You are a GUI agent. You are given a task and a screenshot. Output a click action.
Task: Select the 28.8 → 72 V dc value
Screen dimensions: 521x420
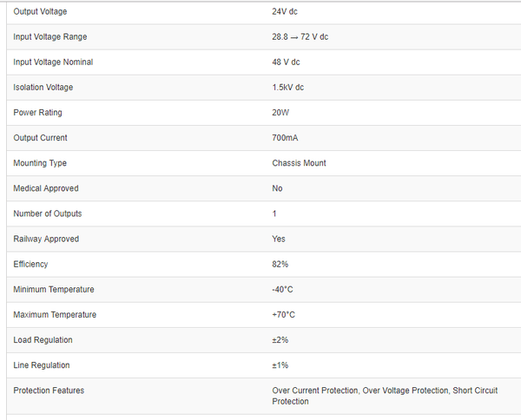coord(300,36)
